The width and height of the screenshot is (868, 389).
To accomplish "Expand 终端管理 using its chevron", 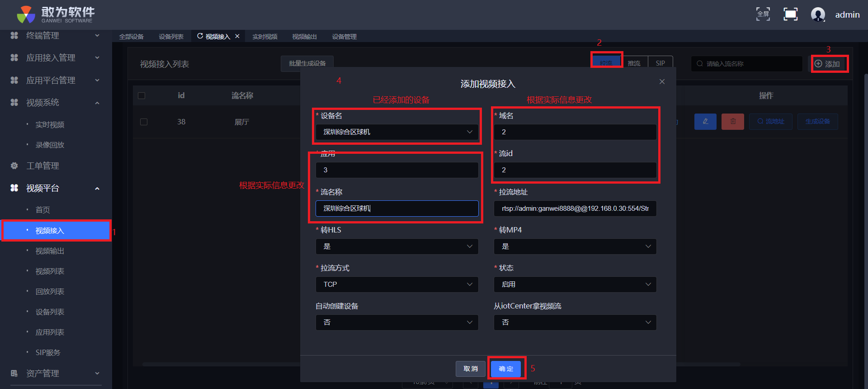I will coord(97,35).
